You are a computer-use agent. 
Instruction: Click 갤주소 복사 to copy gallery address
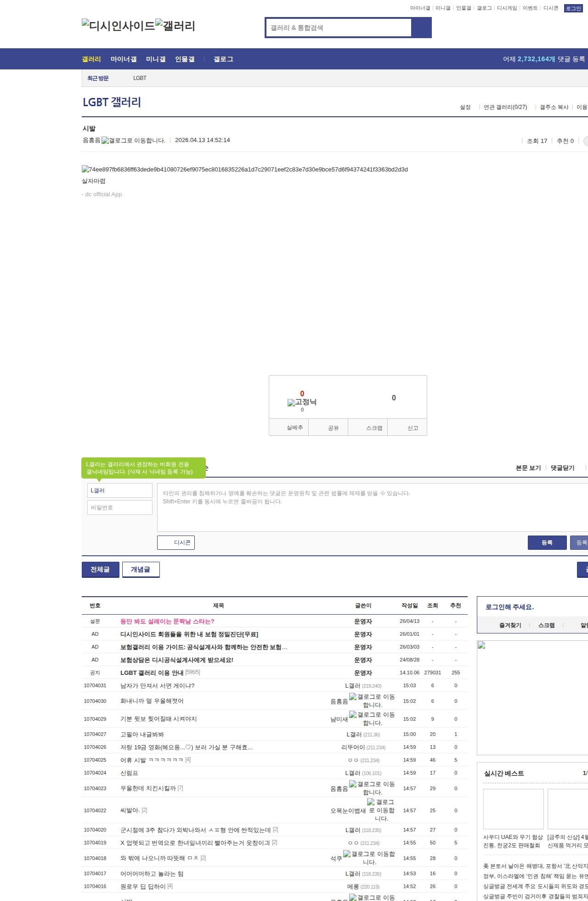554,107
